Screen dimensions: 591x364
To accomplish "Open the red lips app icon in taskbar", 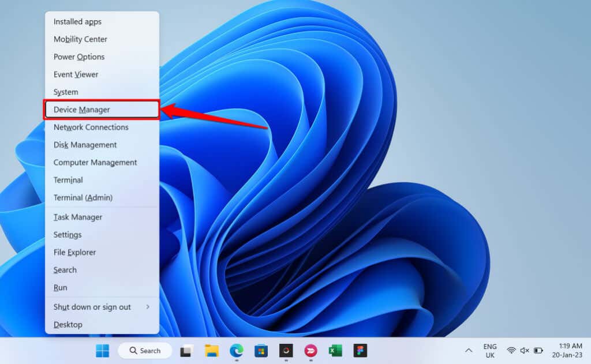I will (311, 351).
